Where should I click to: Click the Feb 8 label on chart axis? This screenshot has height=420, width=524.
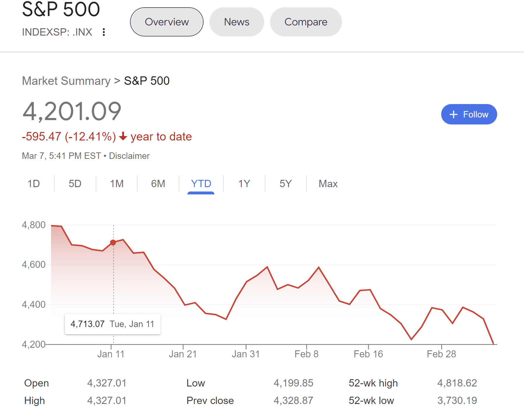click(306, 354)
